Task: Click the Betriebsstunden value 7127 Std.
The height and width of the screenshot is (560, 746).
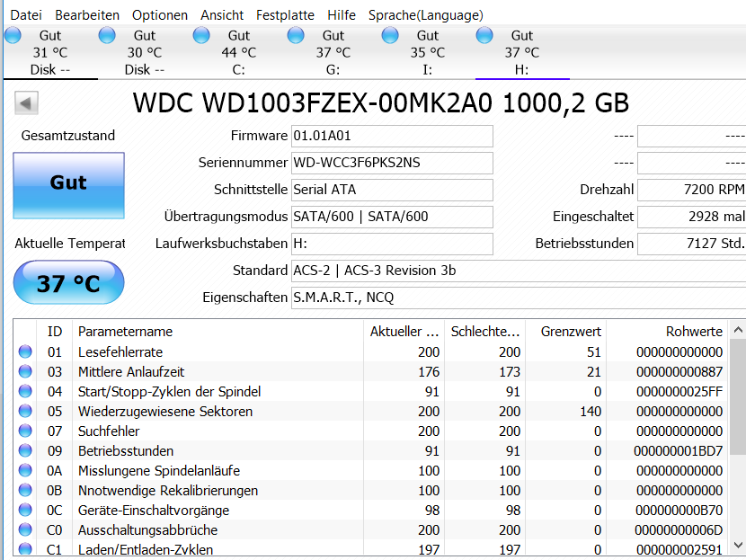Action: [x=692, y=244]
